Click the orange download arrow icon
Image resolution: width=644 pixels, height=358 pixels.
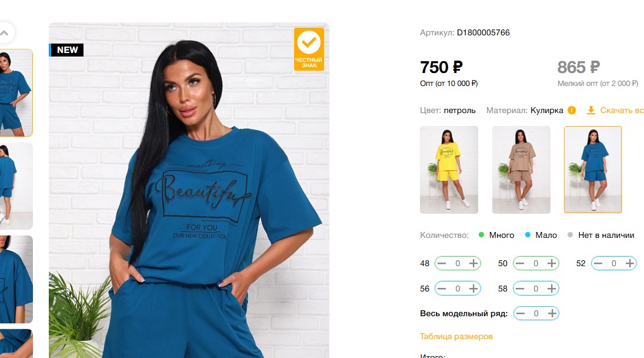(590, 110)
